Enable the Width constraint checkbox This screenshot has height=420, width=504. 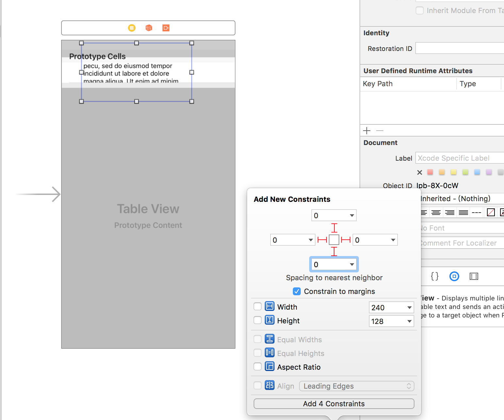click(x=257, y=306)
